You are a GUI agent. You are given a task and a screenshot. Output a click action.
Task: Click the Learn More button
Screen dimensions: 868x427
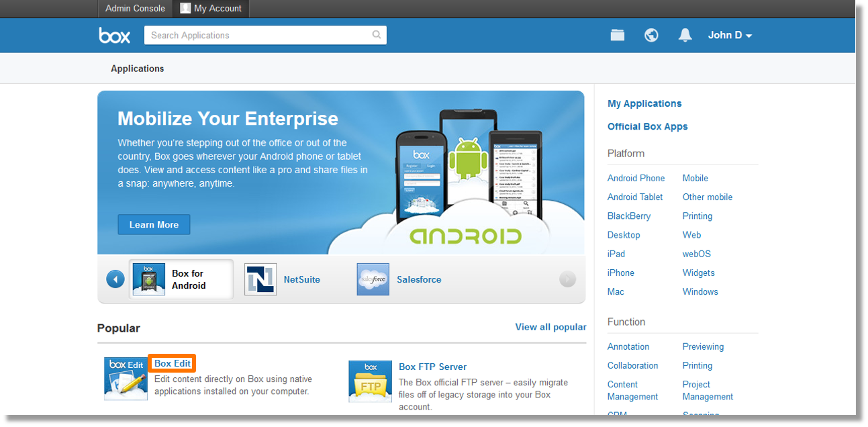click(x=154, y=224)
